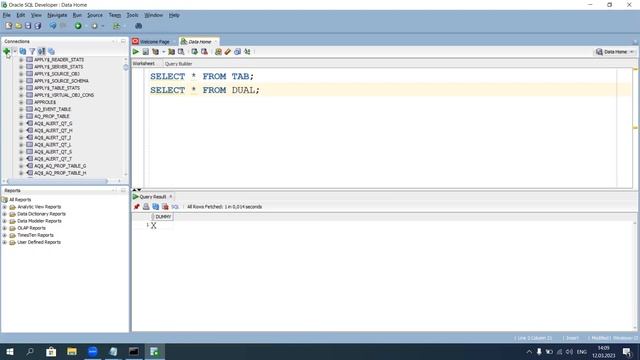Click the SQL Tuning Advisor icon
Screen dimensions: 640x360
coord(181,51)
